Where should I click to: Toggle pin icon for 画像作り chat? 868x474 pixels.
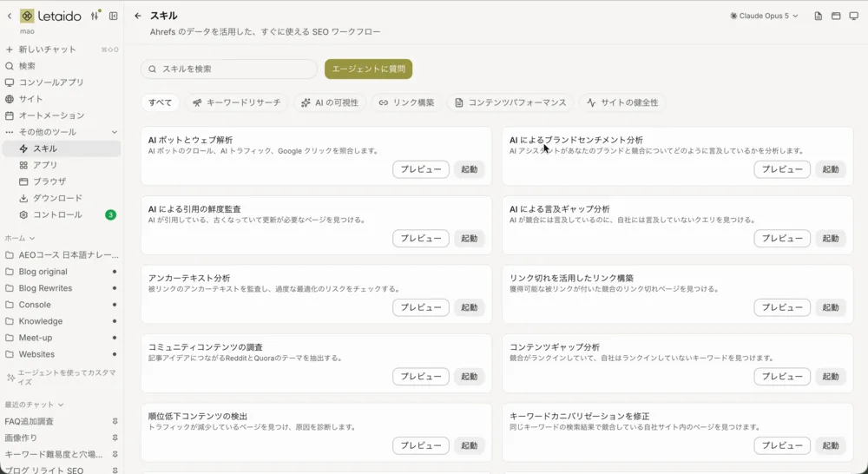coord(115,438)
